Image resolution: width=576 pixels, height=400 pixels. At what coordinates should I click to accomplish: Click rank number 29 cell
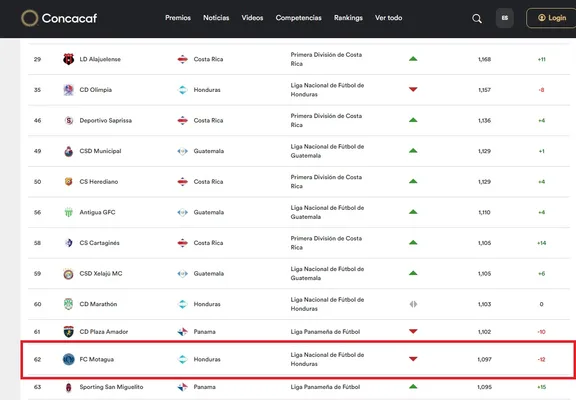point(37,59)
